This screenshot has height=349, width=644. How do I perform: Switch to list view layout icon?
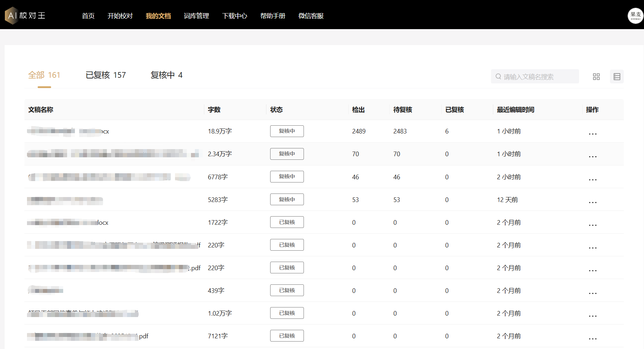pyautogui.click(x=617, y=77)
